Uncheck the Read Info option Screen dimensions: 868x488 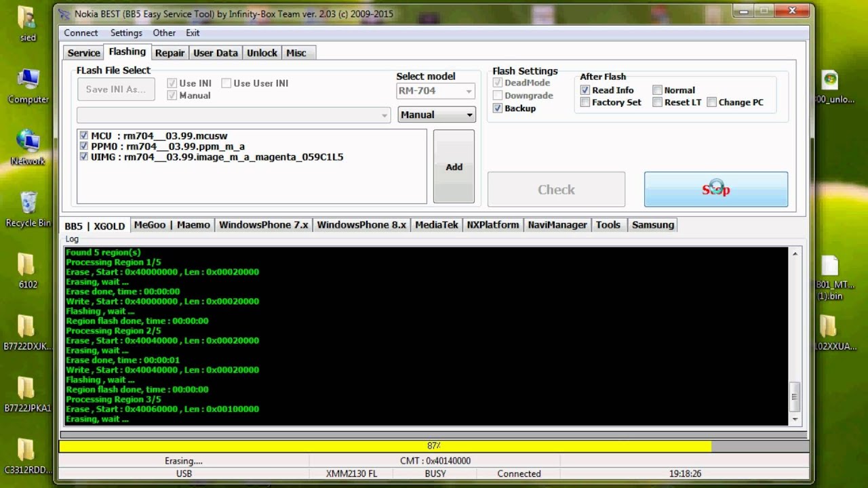click(585, 90)
